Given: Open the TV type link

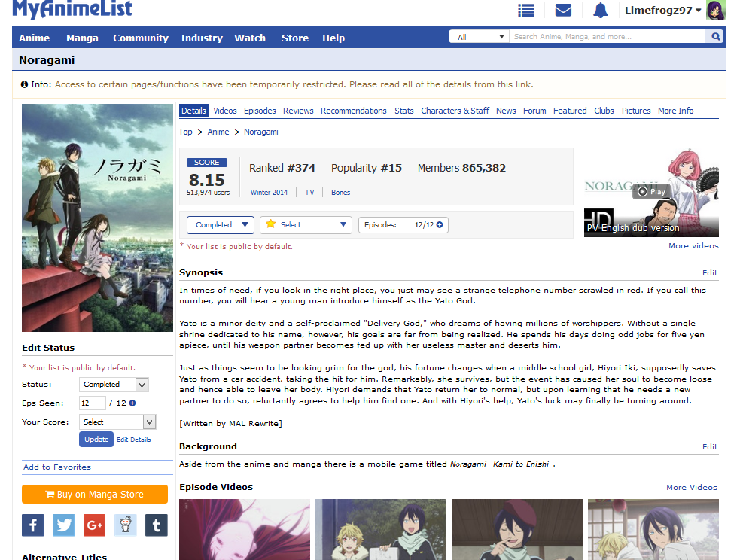Looking at the screenshot, I should [309, 193].
